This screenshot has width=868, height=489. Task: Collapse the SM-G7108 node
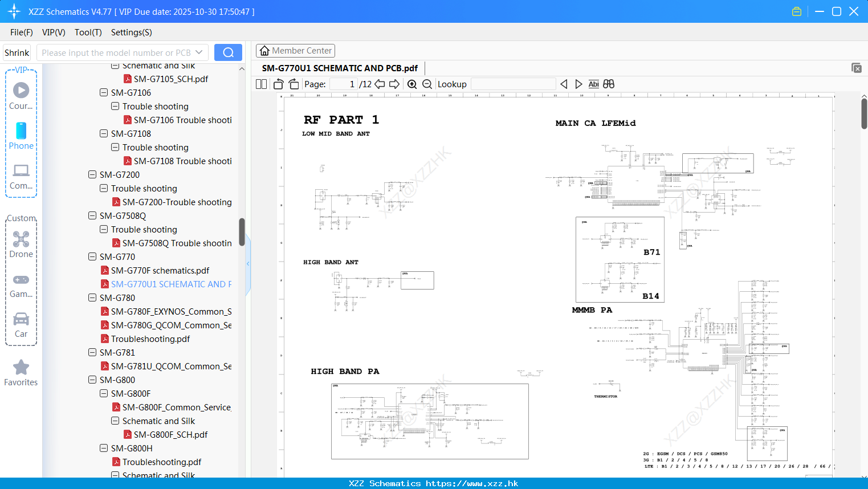point(104,133)
